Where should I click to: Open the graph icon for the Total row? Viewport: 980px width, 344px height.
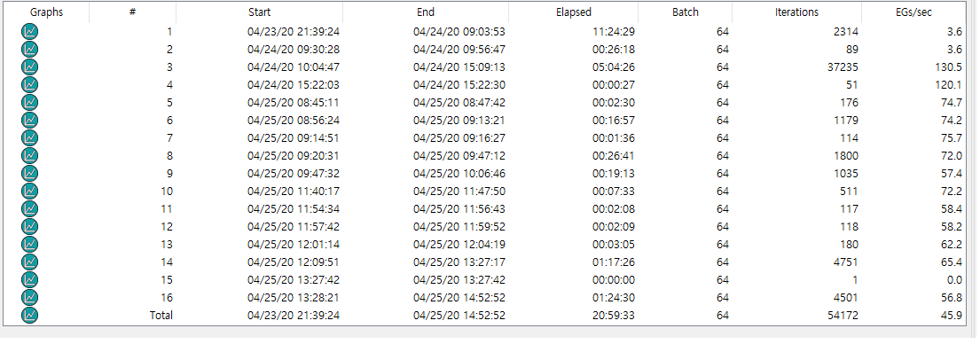point(29,316)
